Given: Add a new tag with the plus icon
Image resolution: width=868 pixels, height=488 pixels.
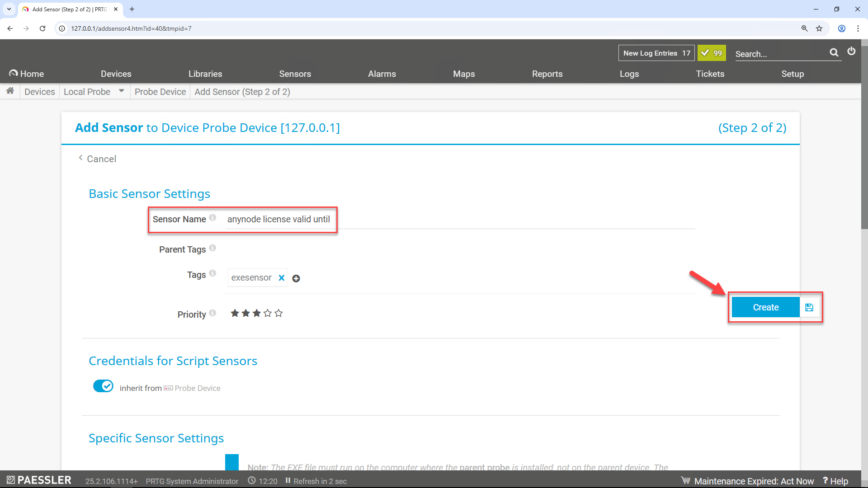Looking at the screenshot, I should click(x=296, y=278).
